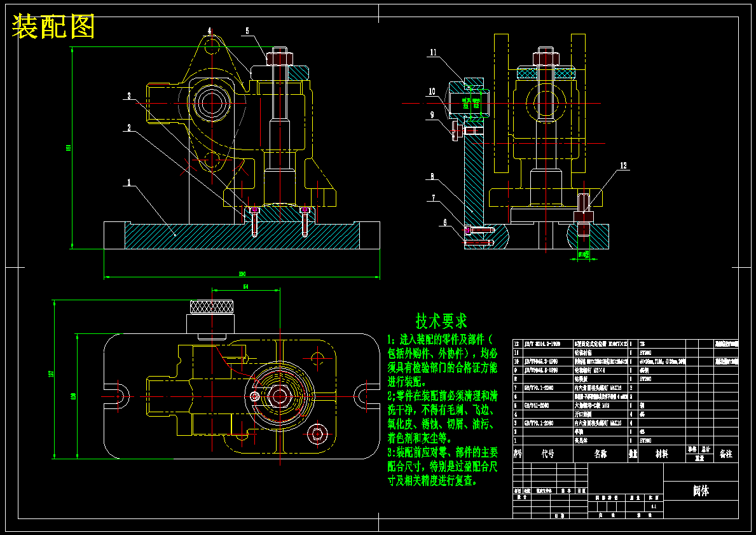Click the yellow title text 装配图
Image resolution: width=756 pixels, height=535 pixels.
pos(53,27)
